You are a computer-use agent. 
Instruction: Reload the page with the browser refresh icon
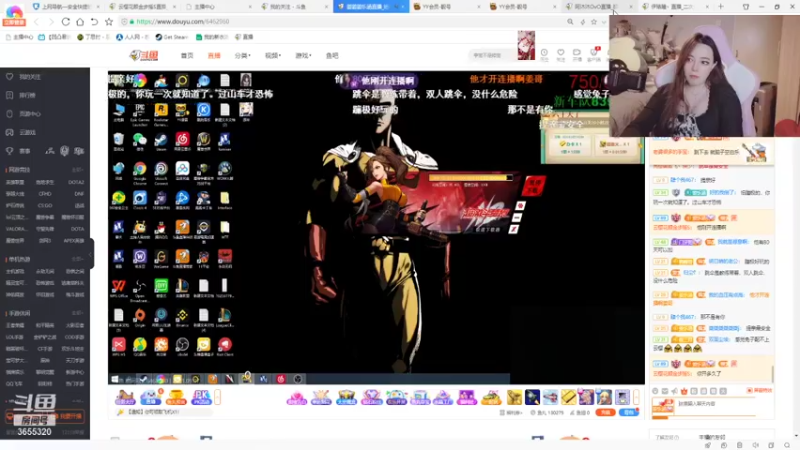pyautogui.click(x=65, y=22)
